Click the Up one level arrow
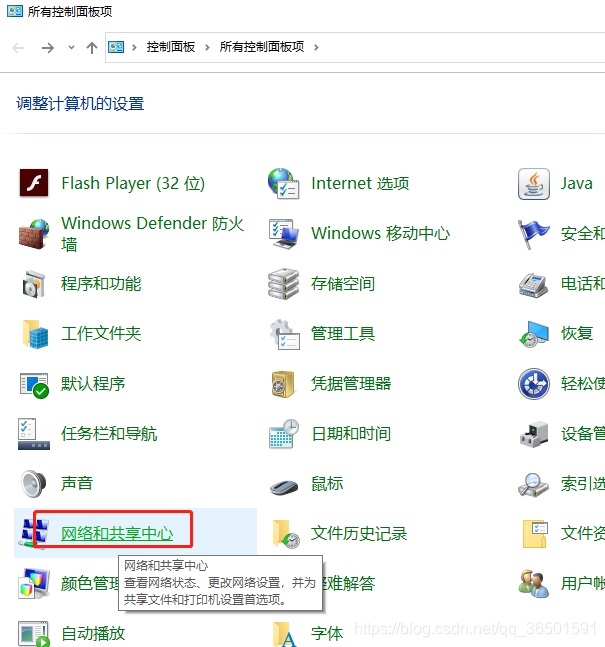The width and height of the screenshot is (605, 647). pyautogui.click(x=92, y=48)
